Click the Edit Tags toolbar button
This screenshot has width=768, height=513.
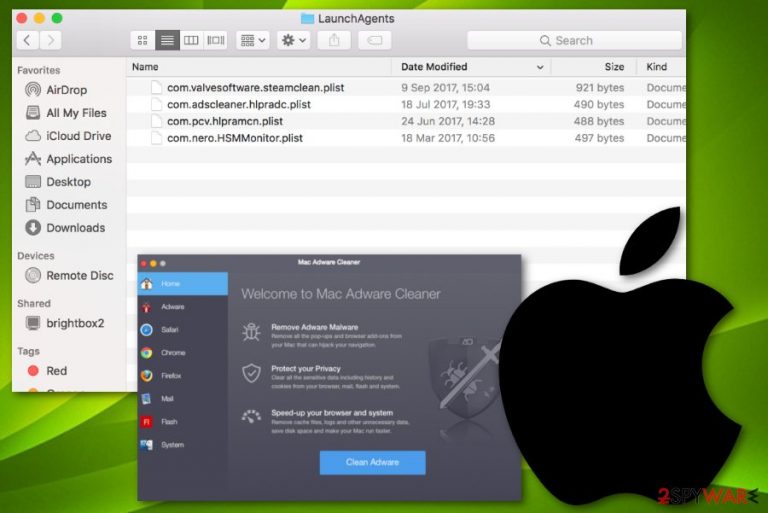pos(375,40)
